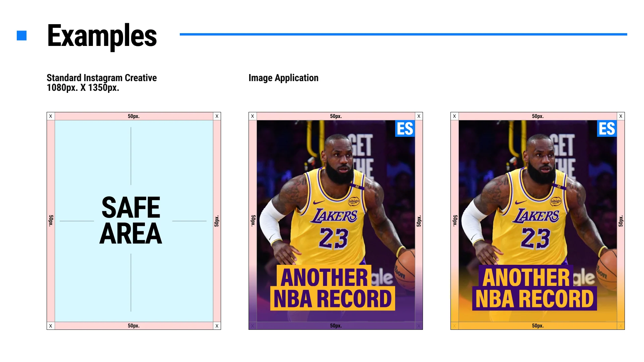
Task: Click the jersey number 23 in the yellow-gradient creative
Action: tap(536, 238)
